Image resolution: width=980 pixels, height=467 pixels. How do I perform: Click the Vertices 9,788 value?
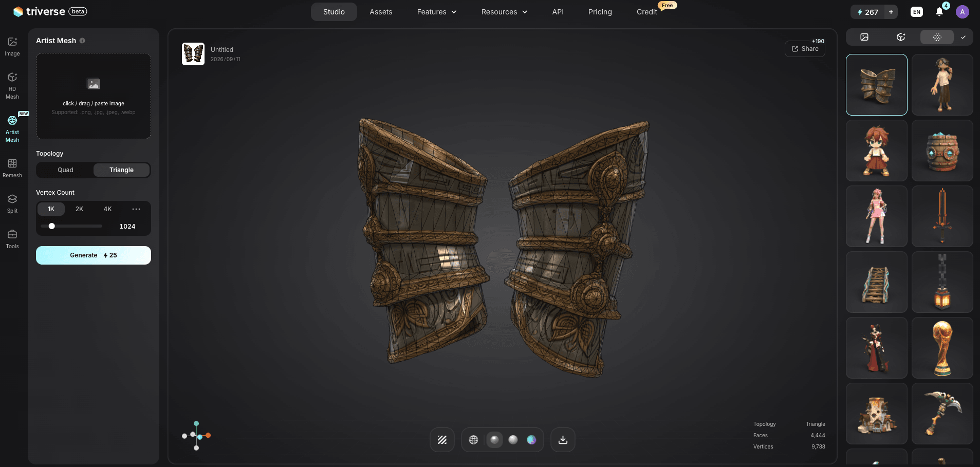coord(818,446)
